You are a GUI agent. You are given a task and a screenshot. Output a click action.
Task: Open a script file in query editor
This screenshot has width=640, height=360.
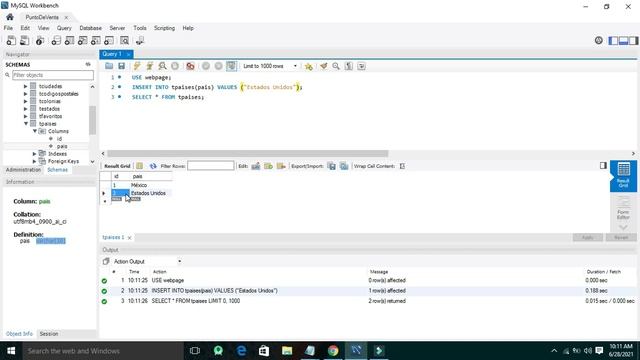[109, 66]
